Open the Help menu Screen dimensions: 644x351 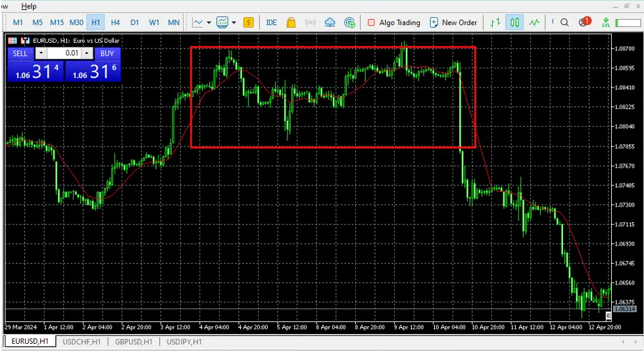[29, 6]
